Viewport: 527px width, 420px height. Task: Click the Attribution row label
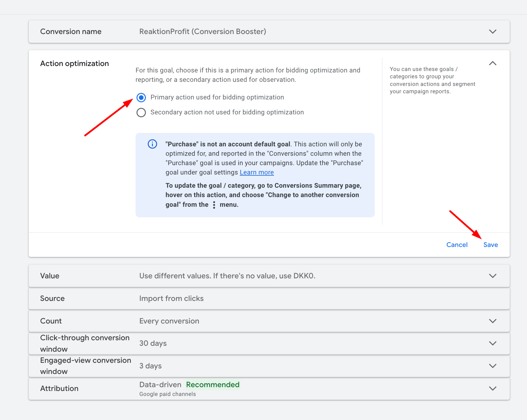click(x=59, y=388)
